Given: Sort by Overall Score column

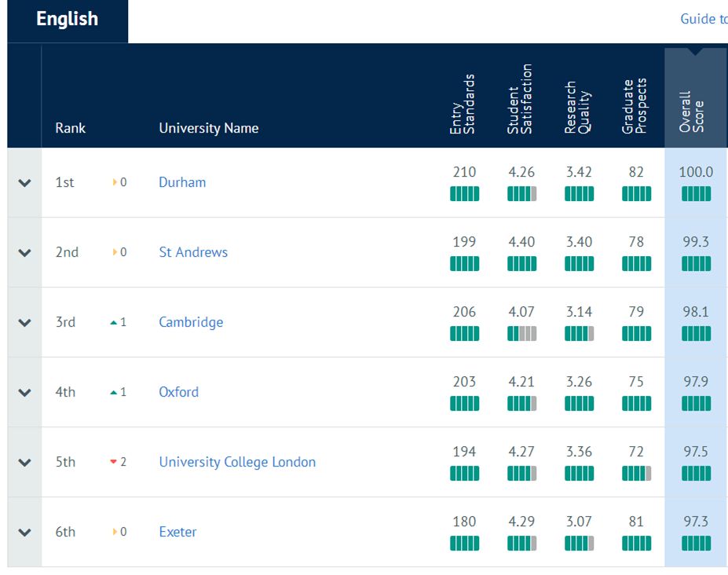Looking at the screenshot, I should [693, 111].
